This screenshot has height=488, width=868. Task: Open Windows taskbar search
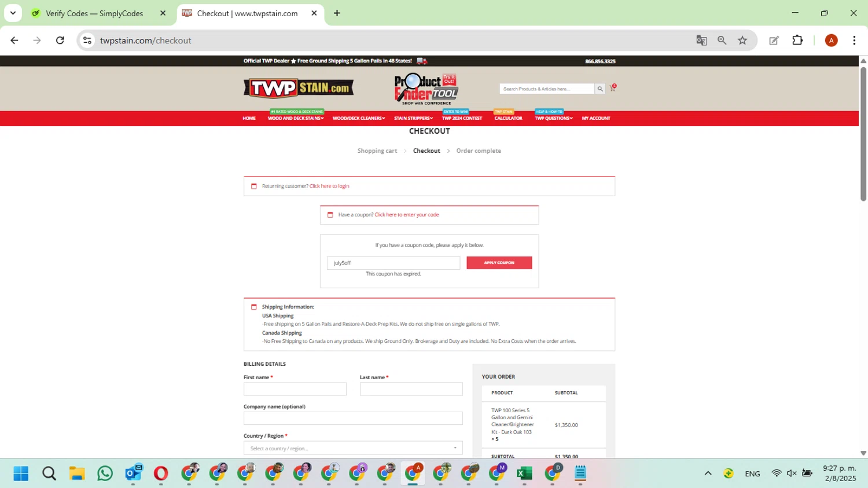[x=49, y=474]
